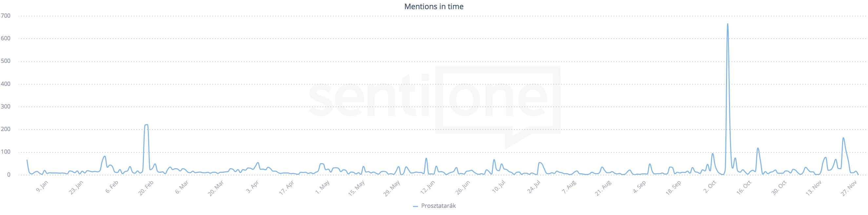Click the 300 value on the y-axis
The height and width of the screenshot is (215, 868).
[6, 107]
